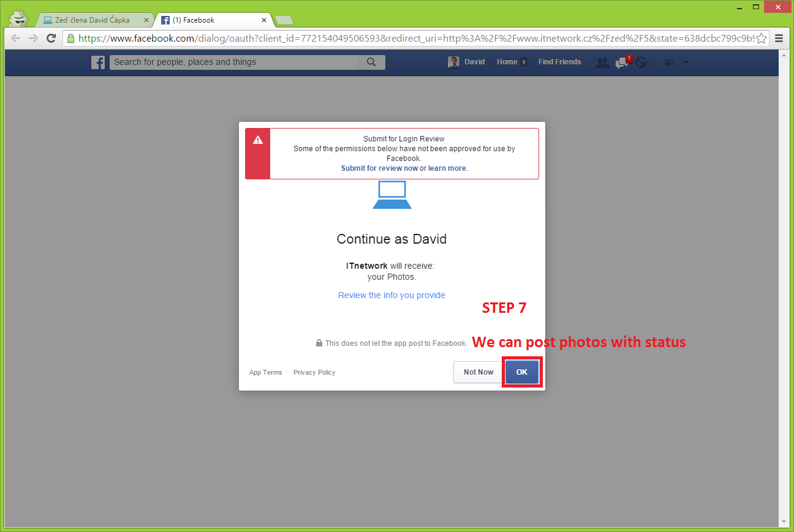
Task: Click the browser forward arrow
Action: (x=34, y=38)
